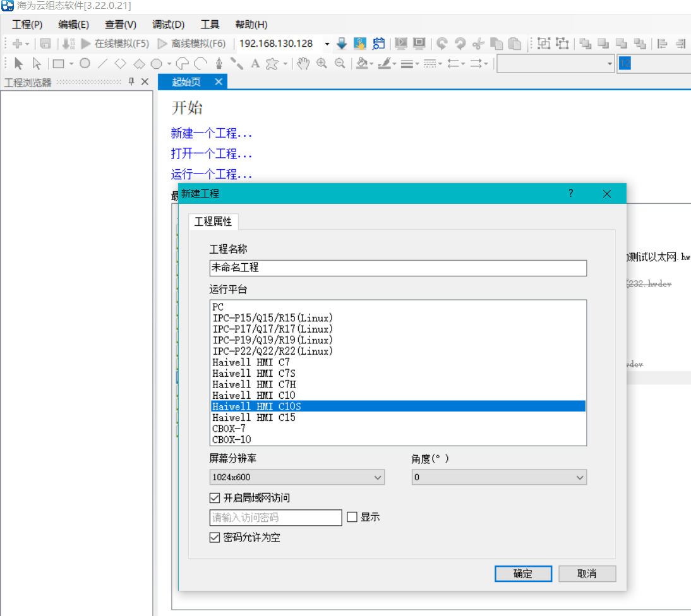This screenshot has width=691, height=616.
Task: Open the line color pen dropdown
Action: click(x=394, y=64)
